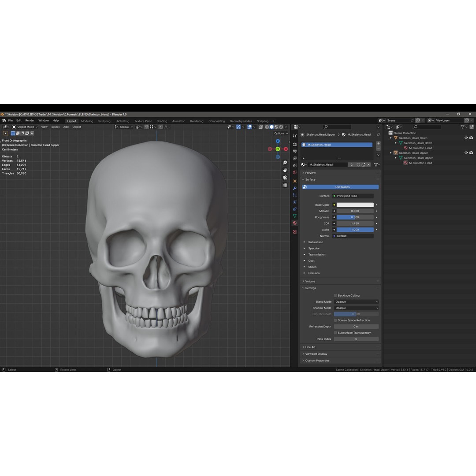The height and width of the screenshot is (476, 476).
Task: Open the World properties tab
Action: pos(294,172)
